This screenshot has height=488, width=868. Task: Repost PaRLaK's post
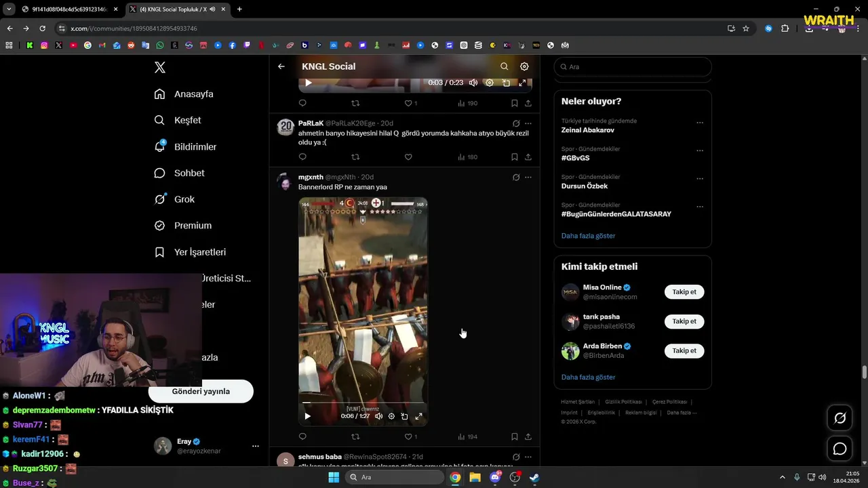(355, 157)
